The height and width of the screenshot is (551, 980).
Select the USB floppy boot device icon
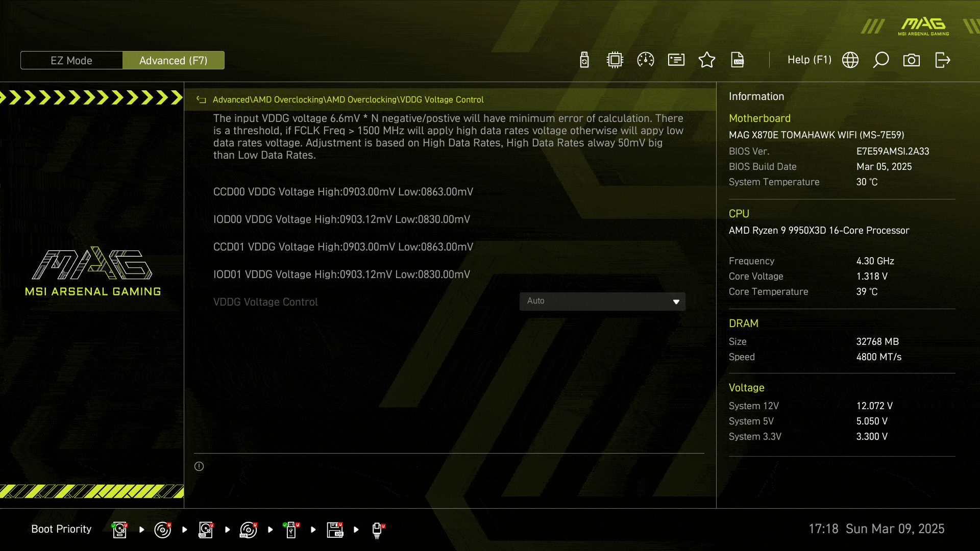(x=335, y=530)
